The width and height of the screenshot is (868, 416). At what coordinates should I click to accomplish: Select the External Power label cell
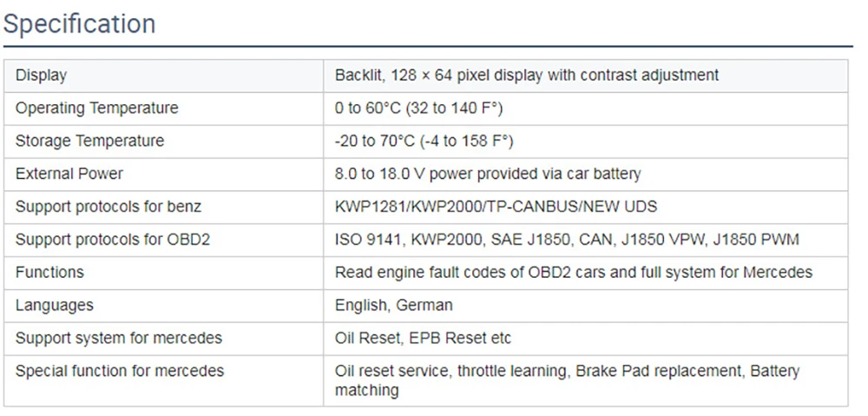click(x=69, y=174)
